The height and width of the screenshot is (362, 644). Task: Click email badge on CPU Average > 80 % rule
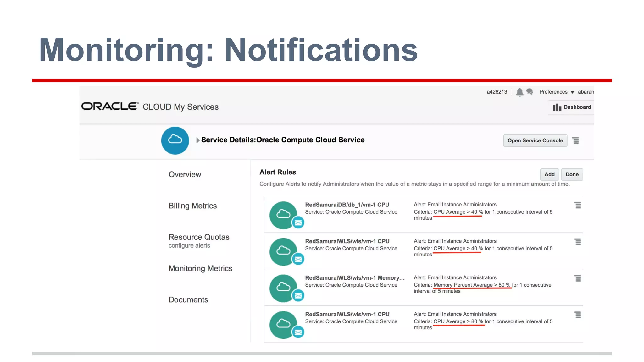point(298,332)
